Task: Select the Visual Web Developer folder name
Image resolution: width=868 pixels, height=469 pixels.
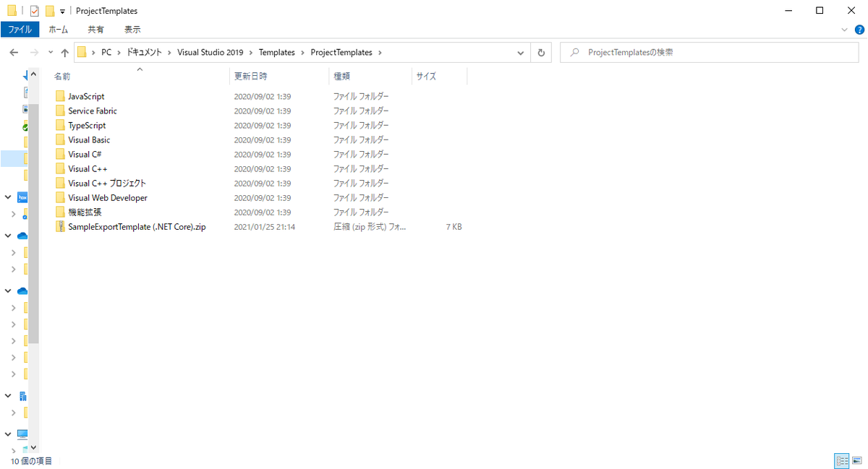Action: point(108,197)
